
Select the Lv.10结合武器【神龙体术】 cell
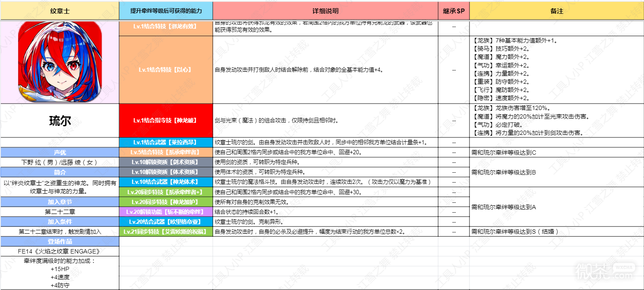pos(166,182)
